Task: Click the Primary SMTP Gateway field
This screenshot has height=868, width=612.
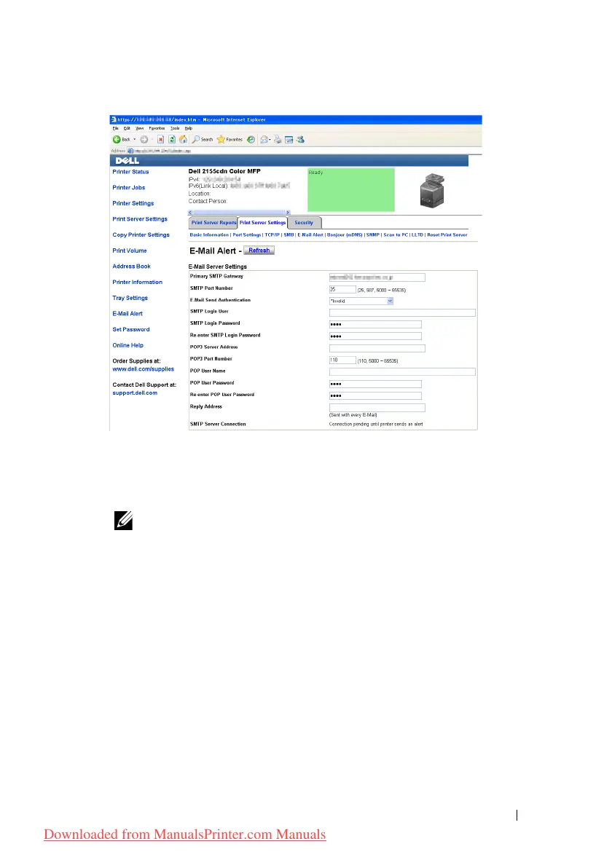Action: click(x=377, y=277)
